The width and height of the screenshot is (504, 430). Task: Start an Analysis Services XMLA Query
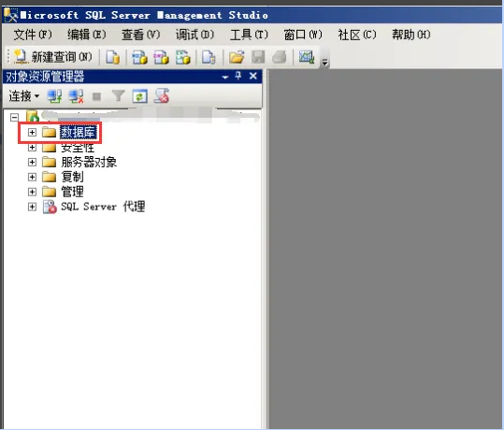pos(183,57)
